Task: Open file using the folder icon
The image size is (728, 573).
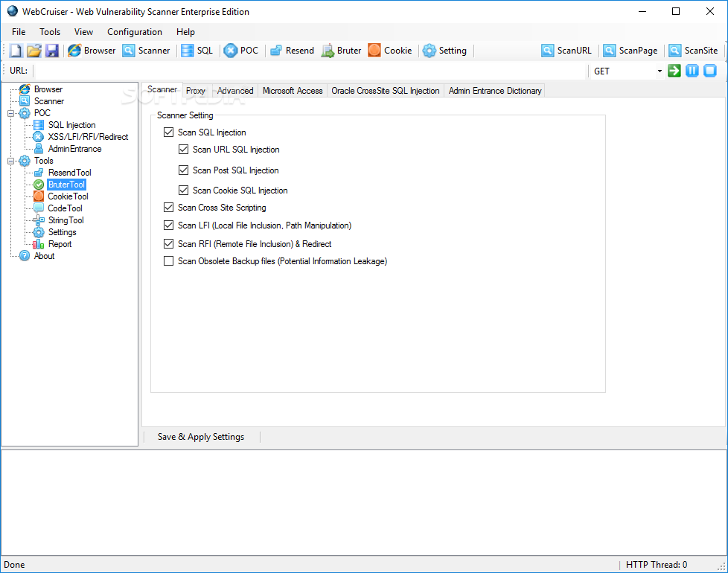Action: point(34,51)
